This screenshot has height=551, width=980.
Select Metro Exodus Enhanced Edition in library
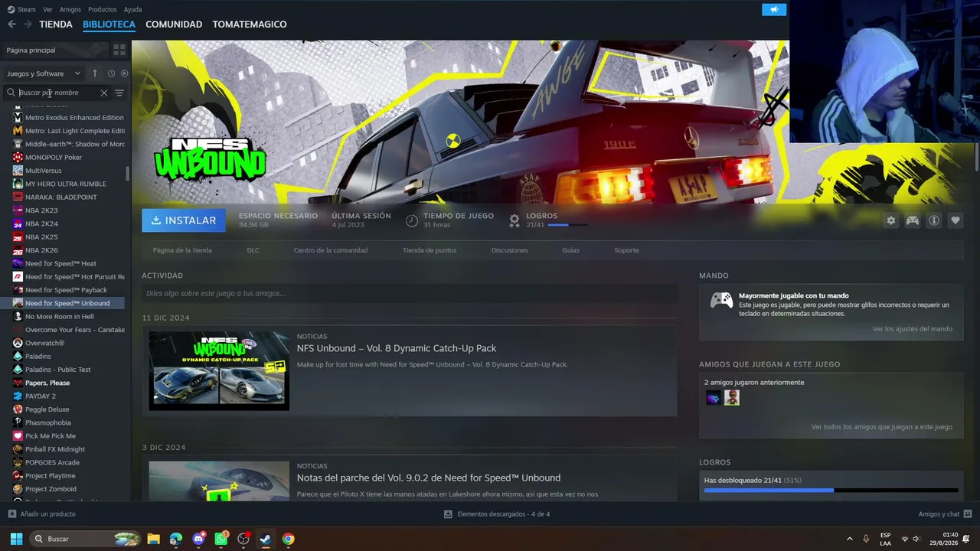click(68, 118)
